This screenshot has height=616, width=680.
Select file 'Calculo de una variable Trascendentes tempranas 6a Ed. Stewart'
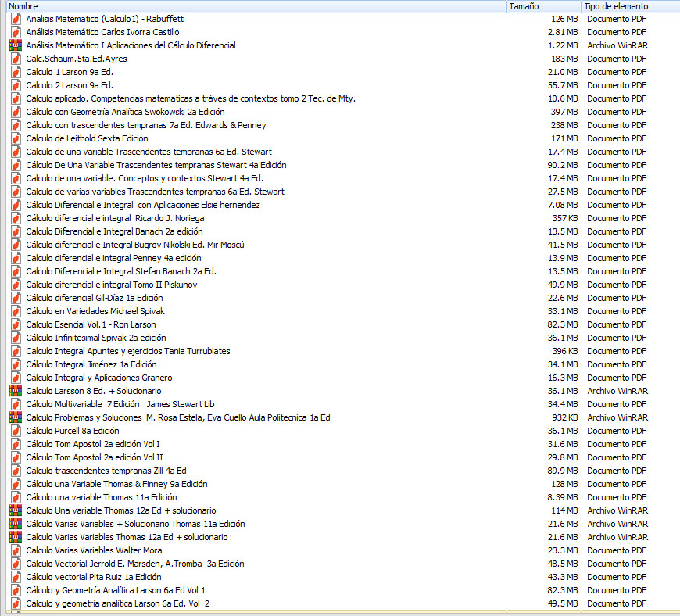[149, 152]
